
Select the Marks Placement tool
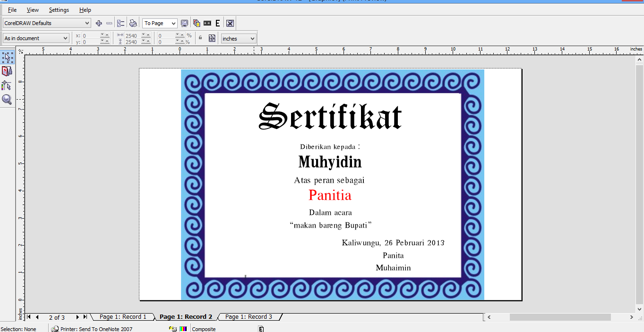coord(7,85)
